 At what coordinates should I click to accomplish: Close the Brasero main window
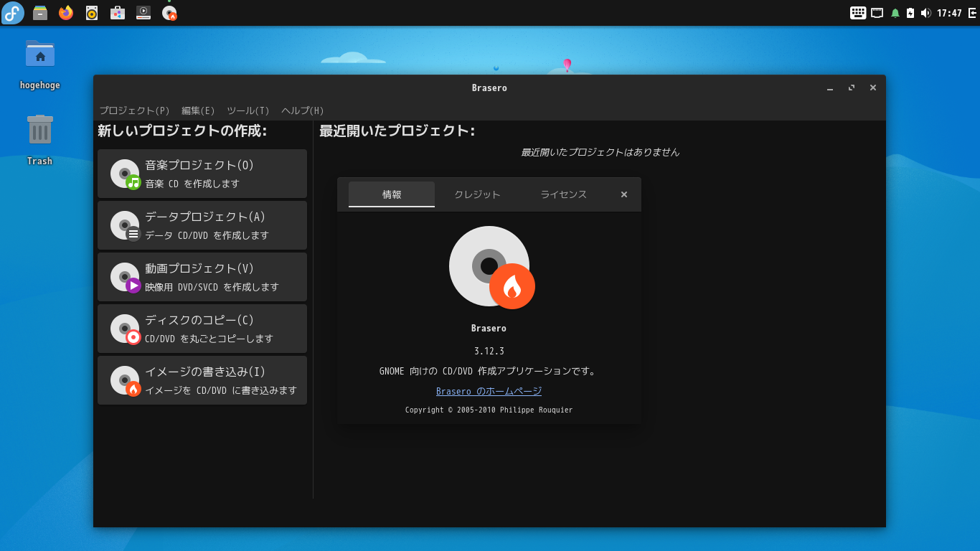click(873, 88)
